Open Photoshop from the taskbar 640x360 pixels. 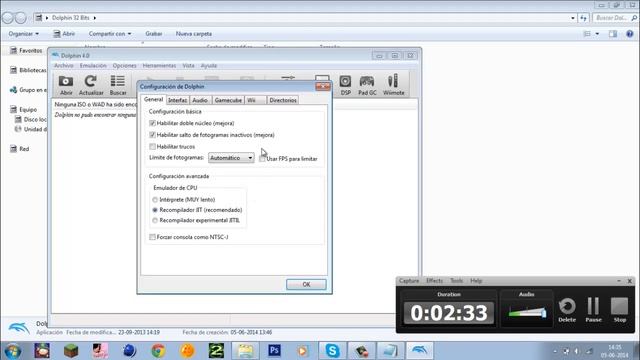pos(274,351)
